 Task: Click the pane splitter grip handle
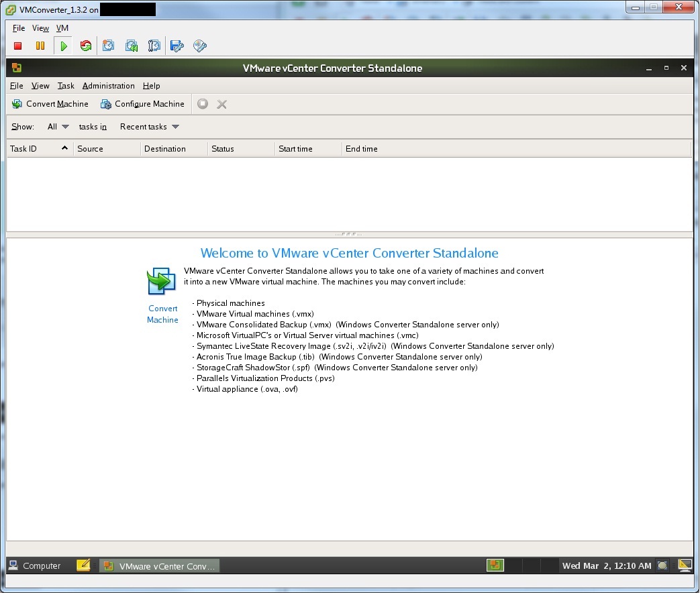pyautogui.click(x=349, y=234)
